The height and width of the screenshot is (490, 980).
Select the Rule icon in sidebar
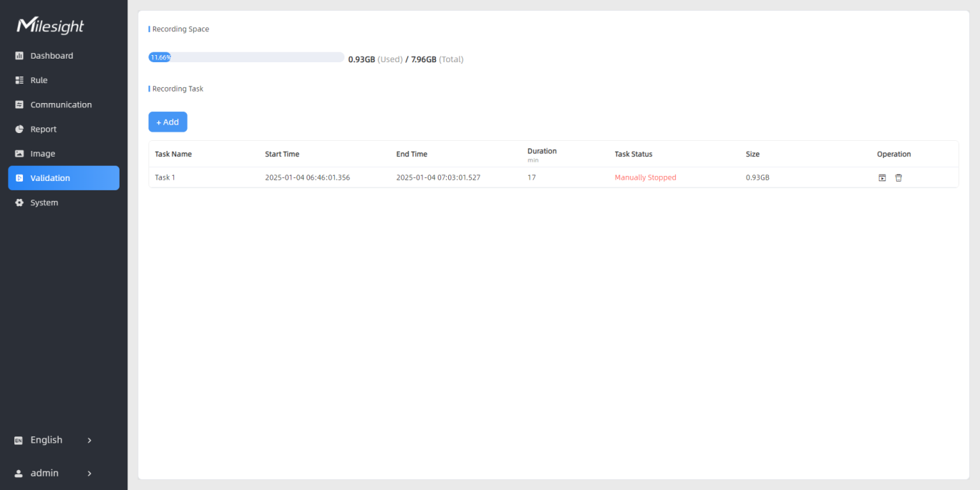(19, 80)
